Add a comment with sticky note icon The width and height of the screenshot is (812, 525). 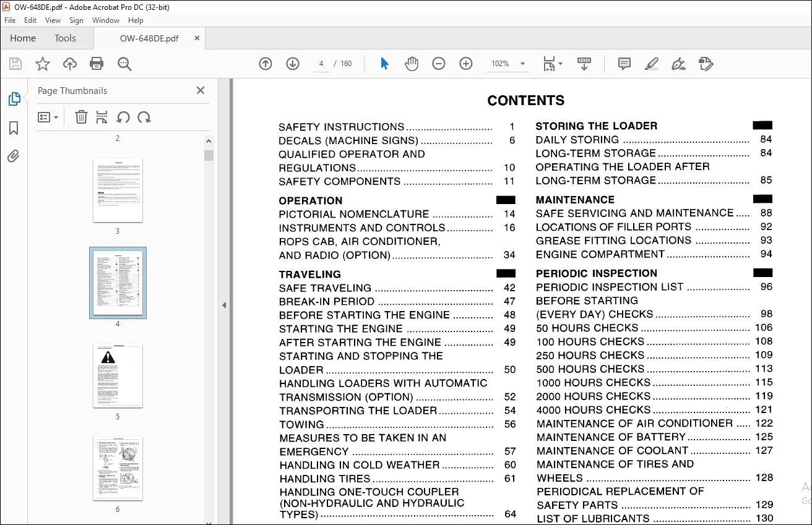(x=624, y=64)
